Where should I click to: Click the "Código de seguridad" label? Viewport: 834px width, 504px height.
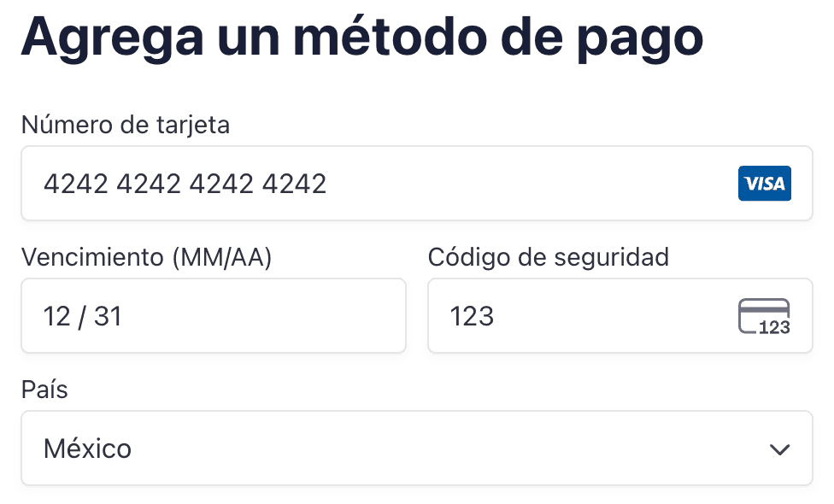click(548, 257)
